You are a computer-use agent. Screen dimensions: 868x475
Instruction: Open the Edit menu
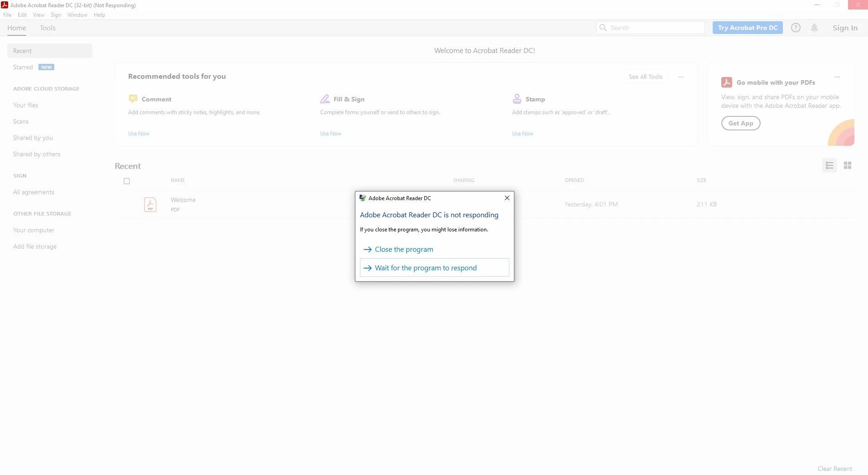click(22, 15)
